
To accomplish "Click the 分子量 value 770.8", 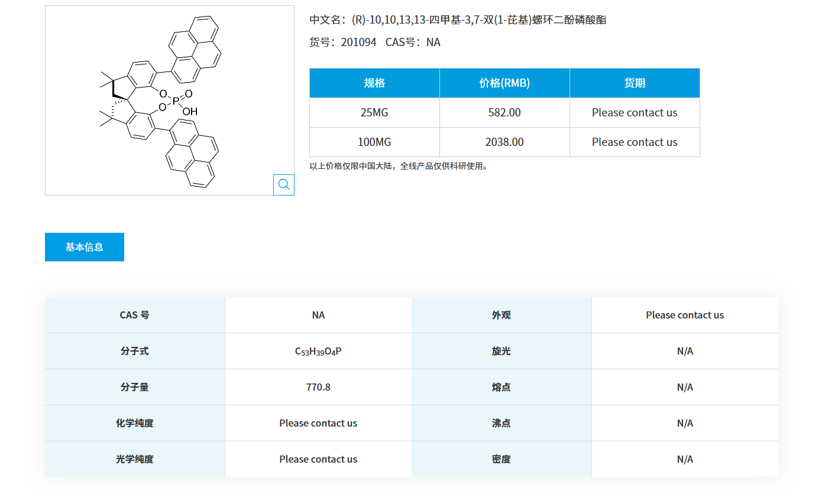I will pos(318,387).
